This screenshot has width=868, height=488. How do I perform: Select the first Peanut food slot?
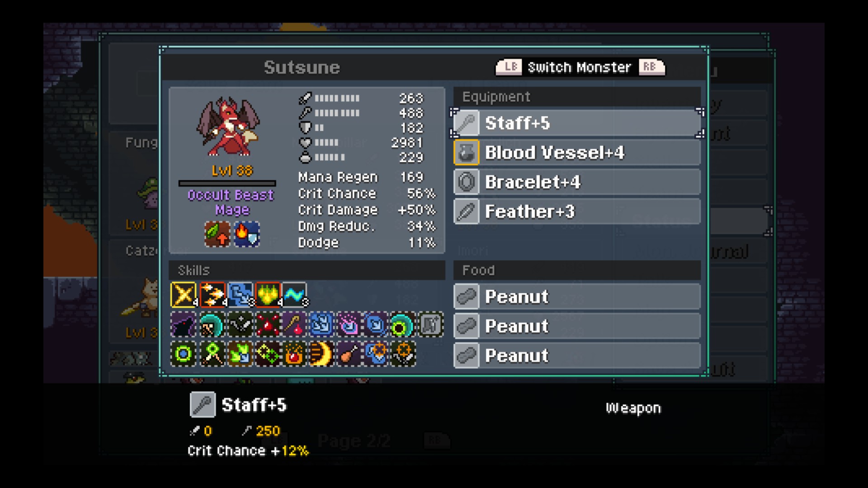click(577, 297)
